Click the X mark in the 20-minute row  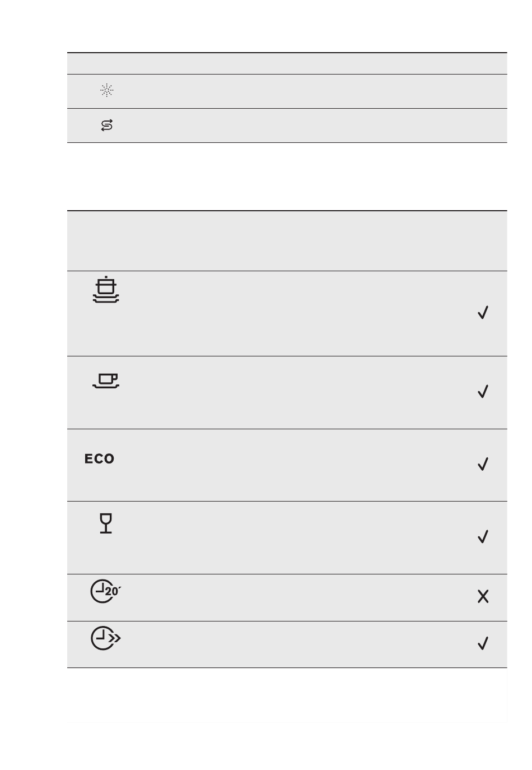483,597
